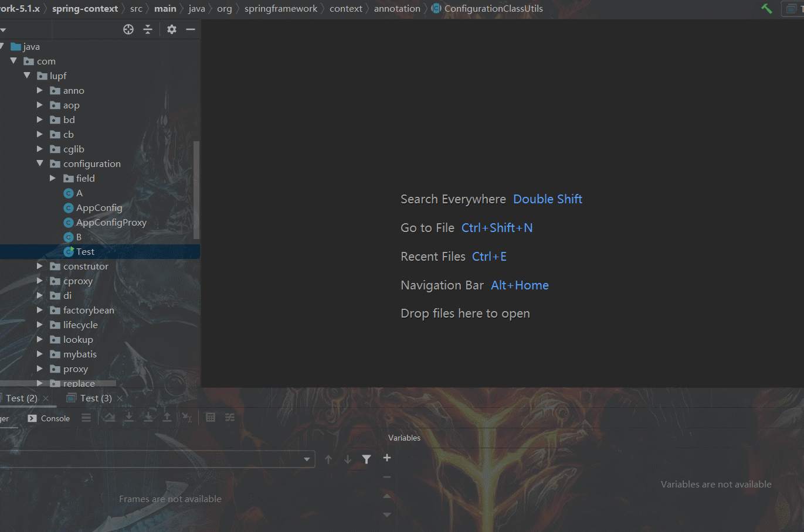The image size is (804, 532).
Task: Hide the project panel with the minus icon
Action: pyautogui.click(x=191, y=29)
